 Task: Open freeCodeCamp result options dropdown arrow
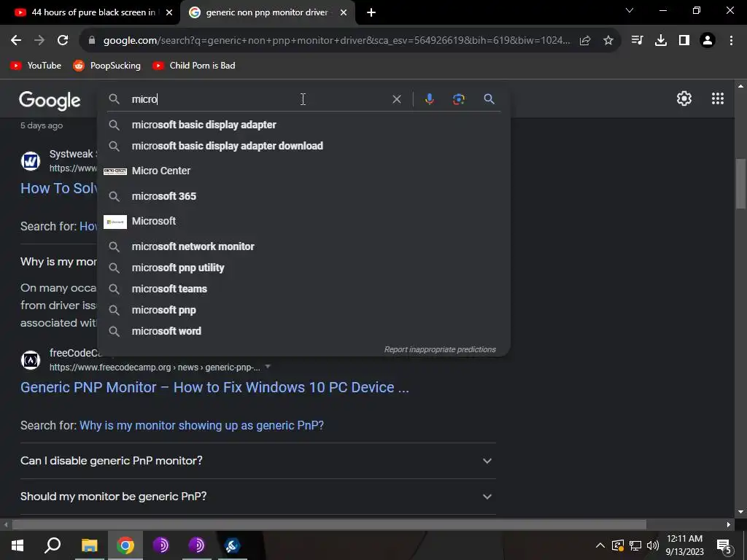tap(268, 367)
